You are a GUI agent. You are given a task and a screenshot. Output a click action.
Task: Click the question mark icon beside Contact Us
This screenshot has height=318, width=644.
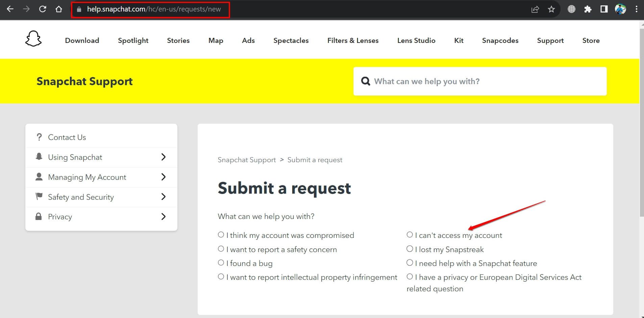click(x=39, y=137)
